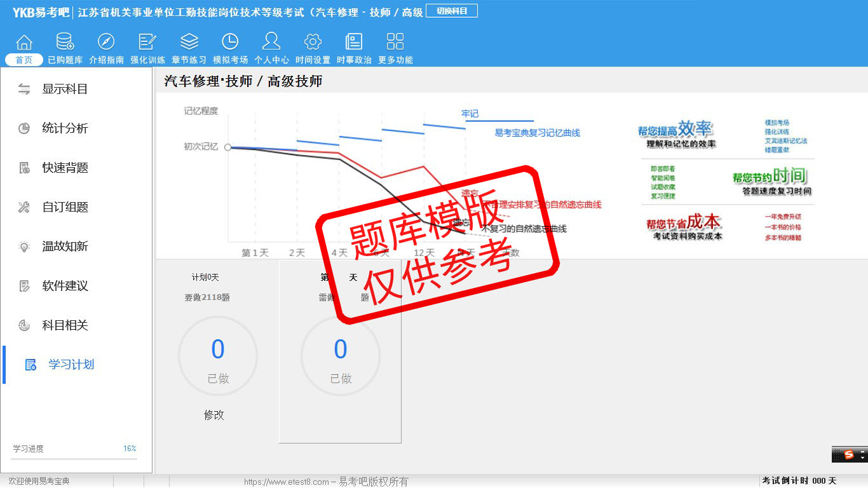Click the 16% progress value
The height and width of the screenshot is (488, 868).
pos(130,449)
